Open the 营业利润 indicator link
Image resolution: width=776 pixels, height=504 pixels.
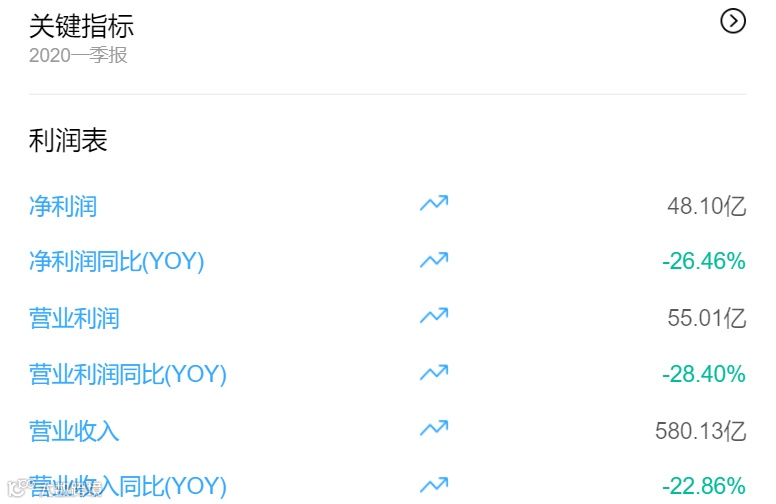click(74, 318)
